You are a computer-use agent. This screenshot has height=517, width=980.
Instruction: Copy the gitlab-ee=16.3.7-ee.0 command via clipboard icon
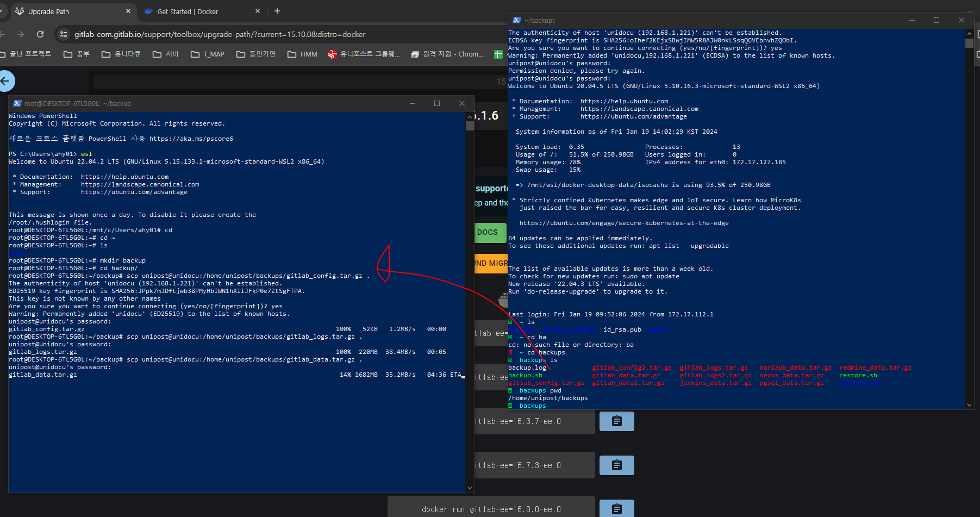coord(617,421)
